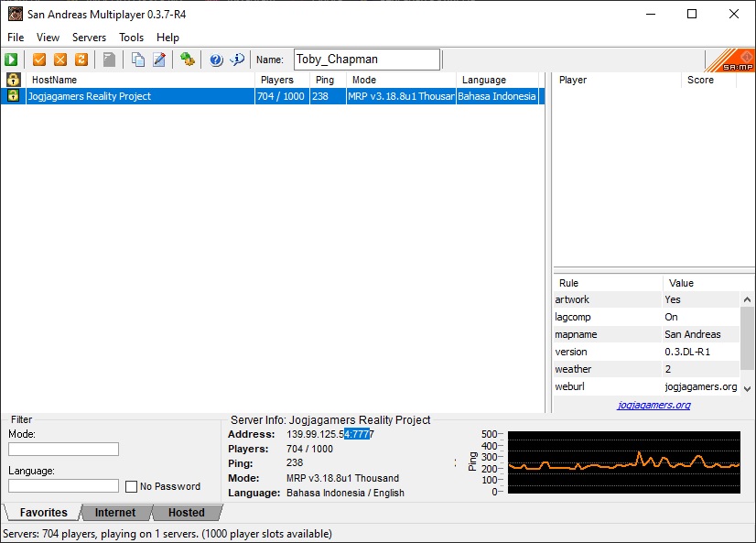Click the Server Properties pencil icon
The width and height of the screenshot is (756, 543).
click(x=159, y=60)
